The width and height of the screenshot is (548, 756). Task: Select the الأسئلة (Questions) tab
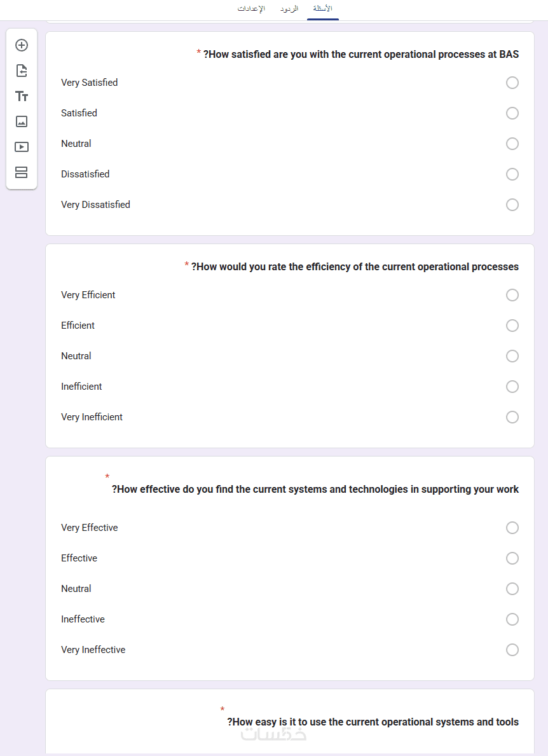[322, 9]
